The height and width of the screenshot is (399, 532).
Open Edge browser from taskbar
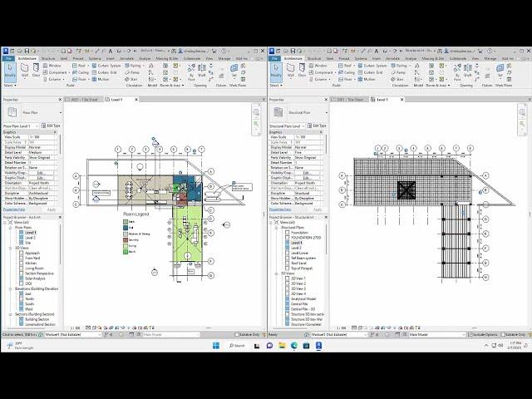[294, 346]
